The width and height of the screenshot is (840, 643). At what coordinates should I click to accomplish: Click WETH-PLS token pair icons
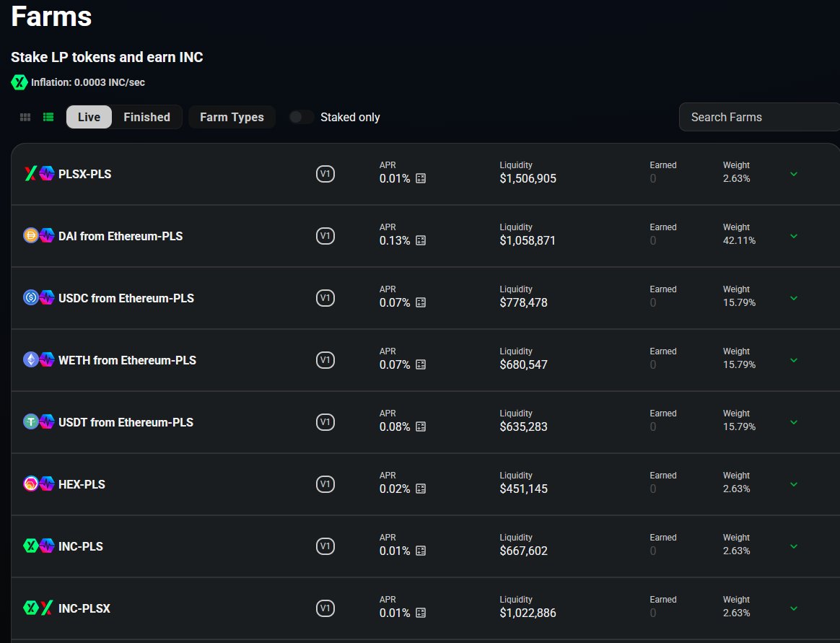tap(39, 360)
